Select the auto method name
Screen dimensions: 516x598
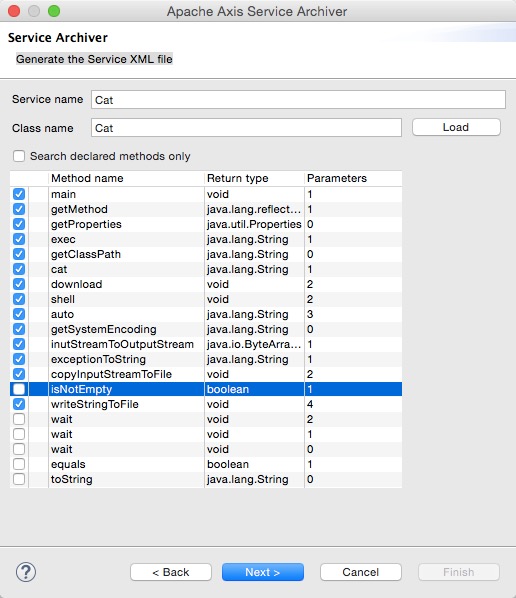(63, 314)
